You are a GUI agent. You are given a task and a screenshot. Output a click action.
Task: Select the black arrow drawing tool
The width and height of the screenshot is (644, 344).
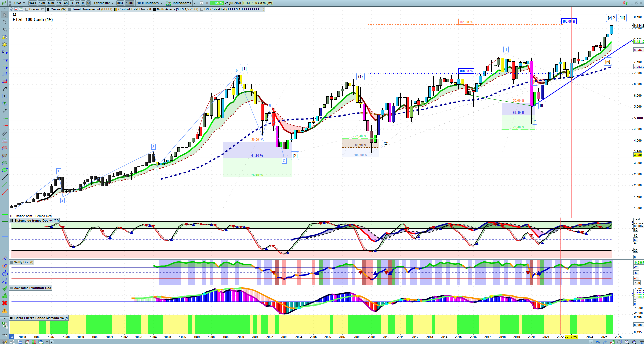tap(5, 89)
